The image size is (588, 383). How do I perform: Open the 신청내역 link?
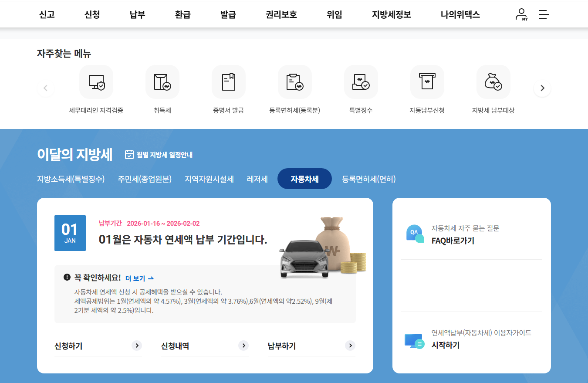point(175,346)
